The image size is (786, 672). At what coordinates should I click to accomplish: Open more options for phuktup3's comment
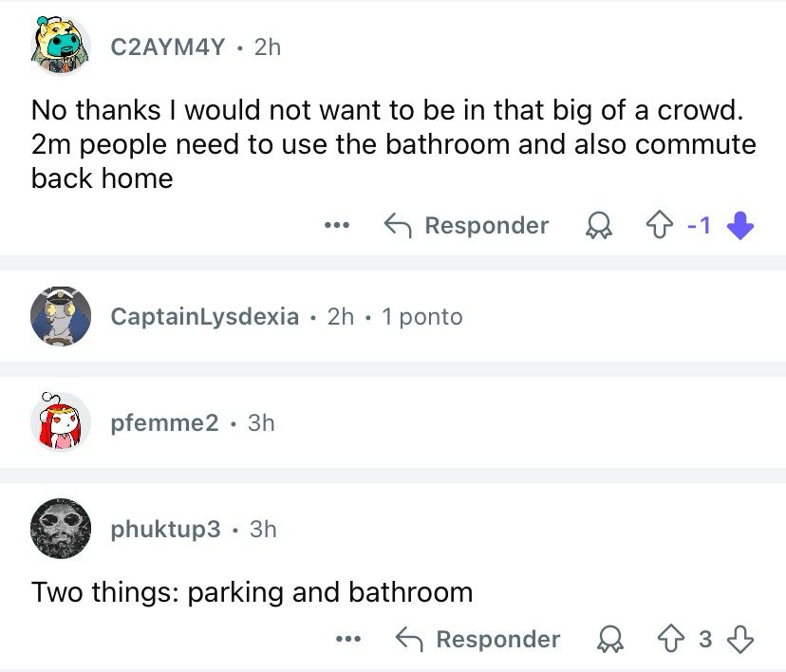[347, 639]
